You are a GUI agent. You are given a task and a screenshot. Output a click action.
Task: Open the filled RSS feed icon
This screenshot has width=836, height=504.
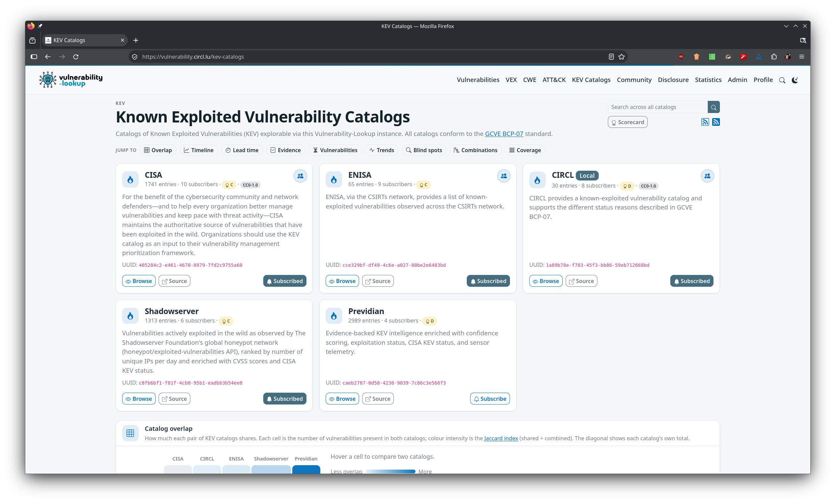coord(716,122)
